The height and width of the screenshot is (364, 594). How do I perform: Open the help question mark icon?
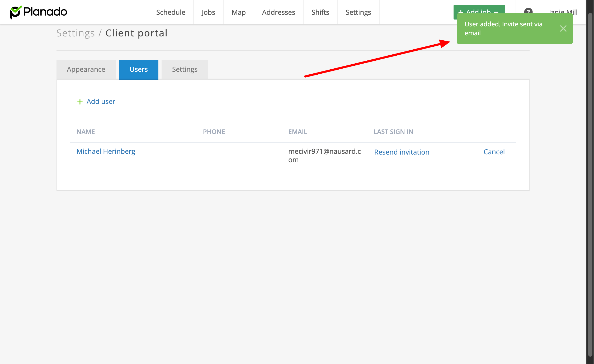click(528, 11)
